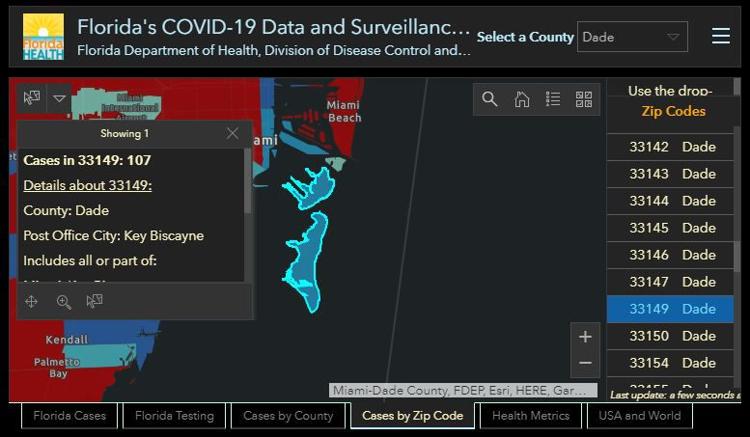The width and height of the screenshot is (750, 437).
Task: Select zip code 33150 Dade
Action: (x=670, y=336)
